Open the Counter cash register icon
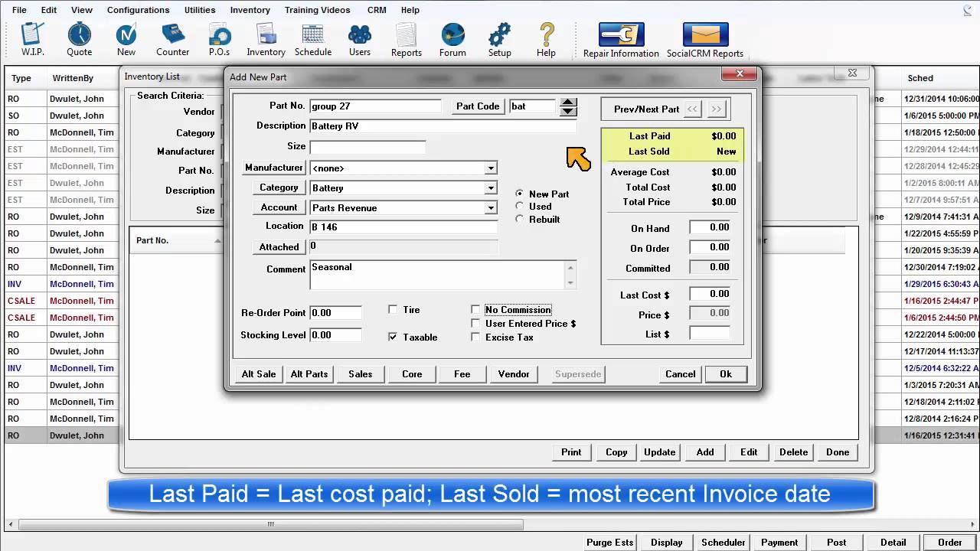 (x=173, y=37)
